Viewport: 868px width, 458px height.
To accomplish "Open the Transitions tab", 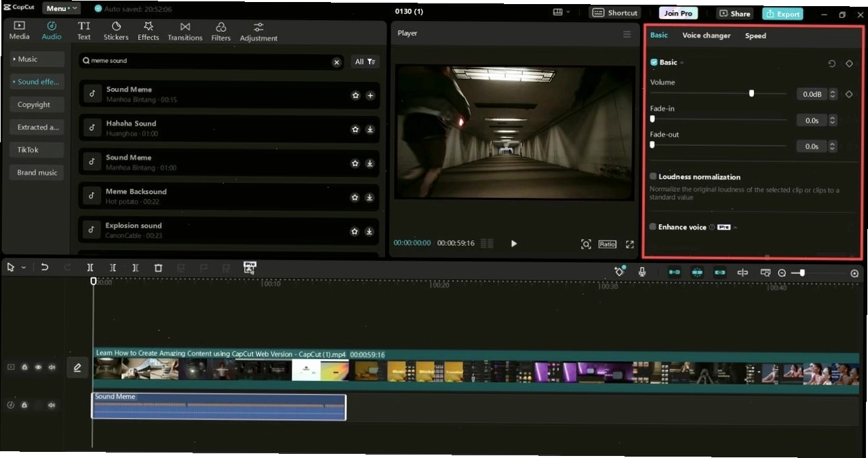I will [x=185, y=30].
